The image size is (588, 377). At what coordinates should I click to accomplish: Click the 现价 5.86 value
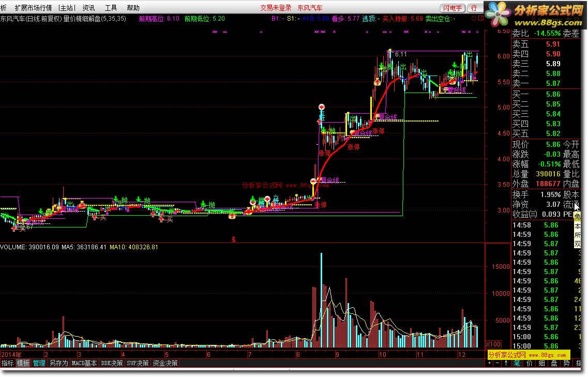553,144
